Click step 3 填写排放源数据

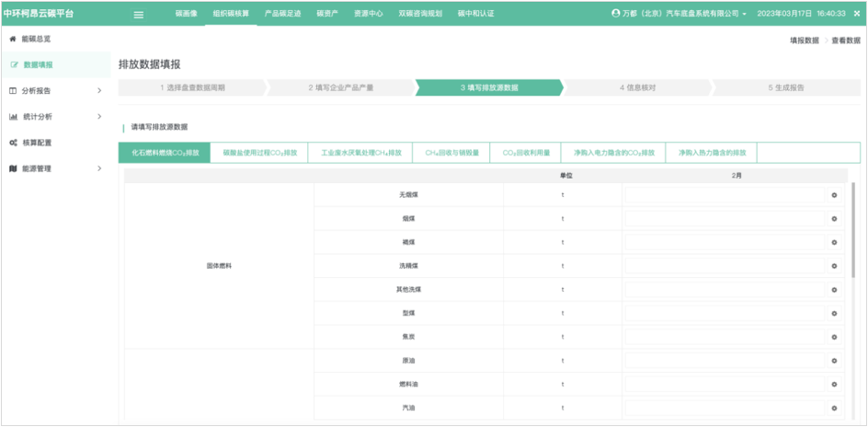tap(489, 87)
